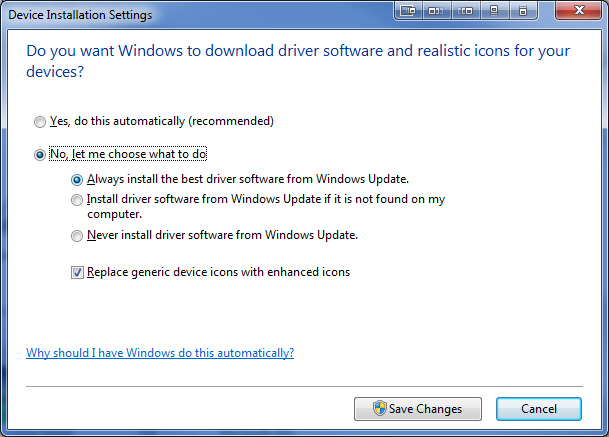
Task: Open "Why should I have Windows do this automatically?" link
Action: [160, 353]
